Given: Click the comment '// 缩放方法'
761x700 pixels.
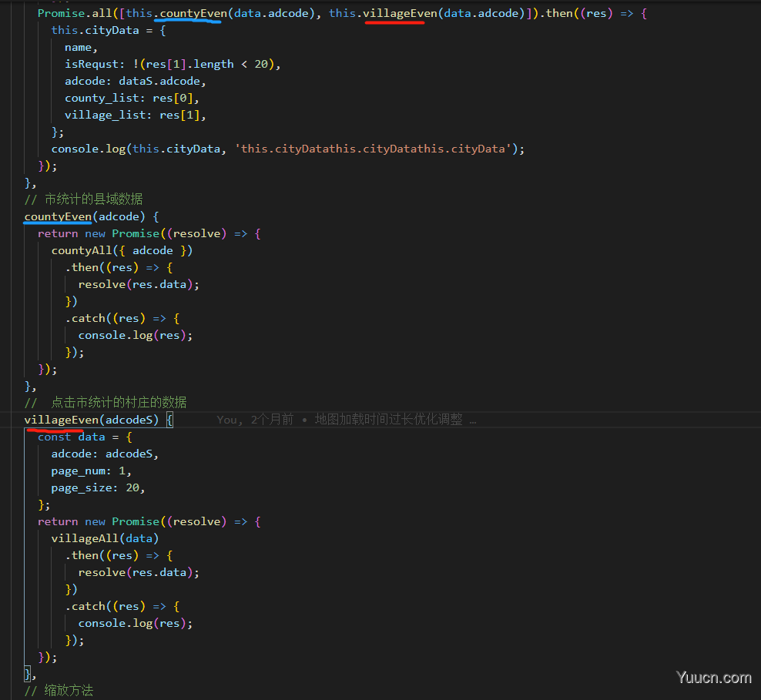Looking at the screenshot, I should tap(59, 691).
